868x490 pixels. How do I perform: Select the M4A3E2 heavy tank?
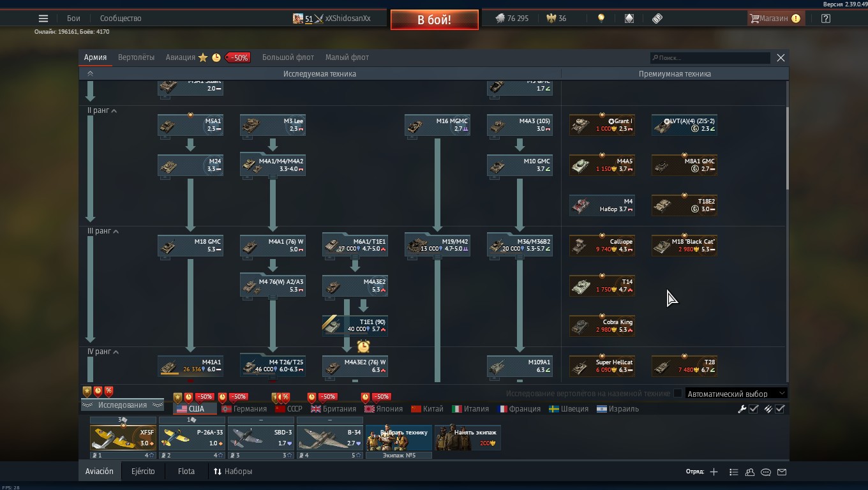click(x=355, y=286)
